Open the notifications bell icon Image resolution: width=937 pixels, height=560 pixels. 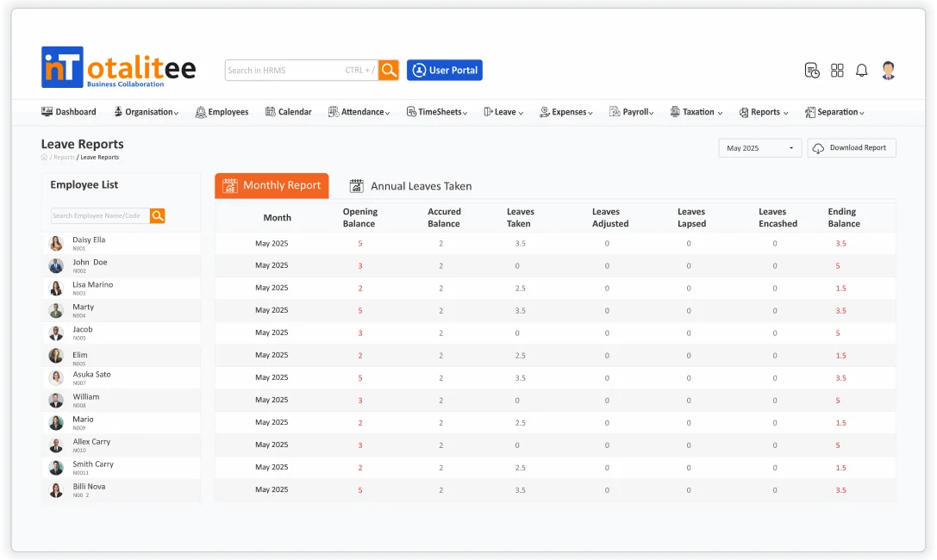coord(861,71)
